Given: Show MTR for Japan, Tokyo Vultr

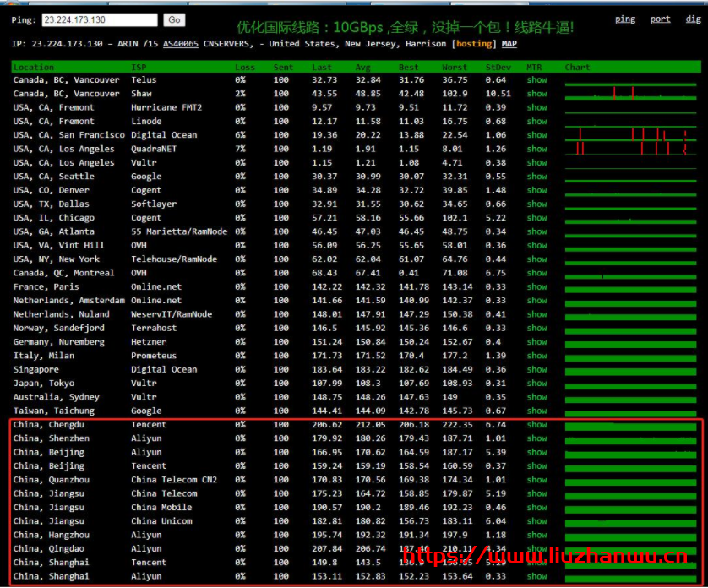Looking at the screenshot, I should pyautogui.click(x=536, y=384).
